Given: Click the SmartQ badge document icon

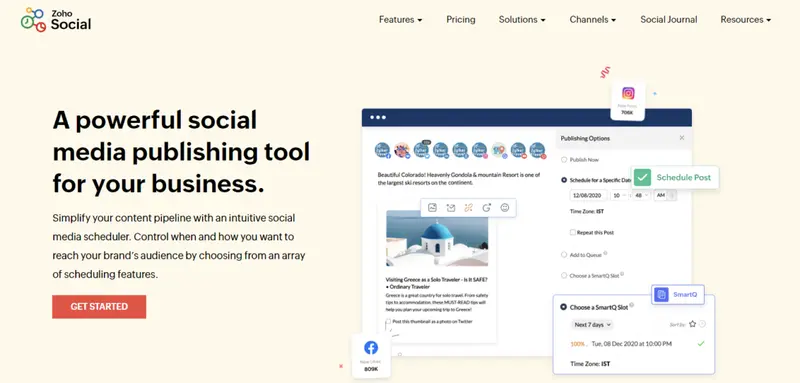Looking at the screenshot, I should coord(662,294).
